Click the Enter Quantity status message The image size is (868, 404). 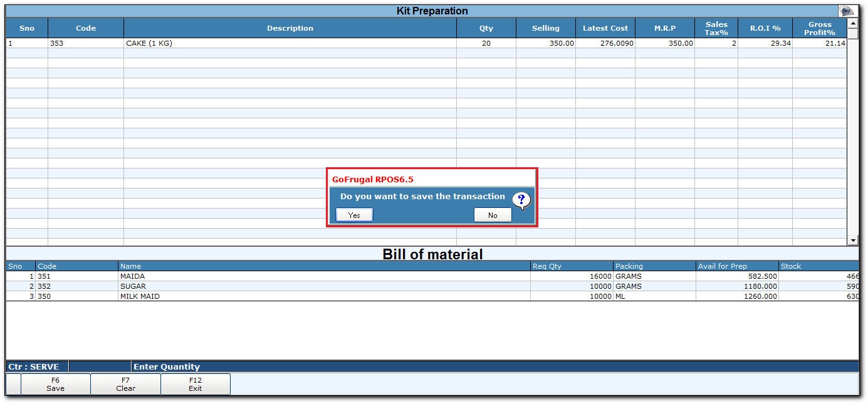pyautogui.click(x=167, y=366)
